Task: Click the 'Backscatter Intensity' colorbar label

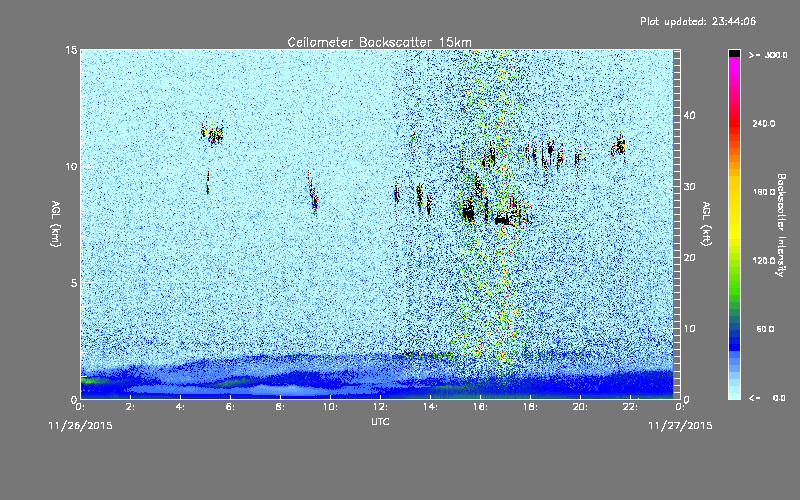Action: (x=780, y=224)
